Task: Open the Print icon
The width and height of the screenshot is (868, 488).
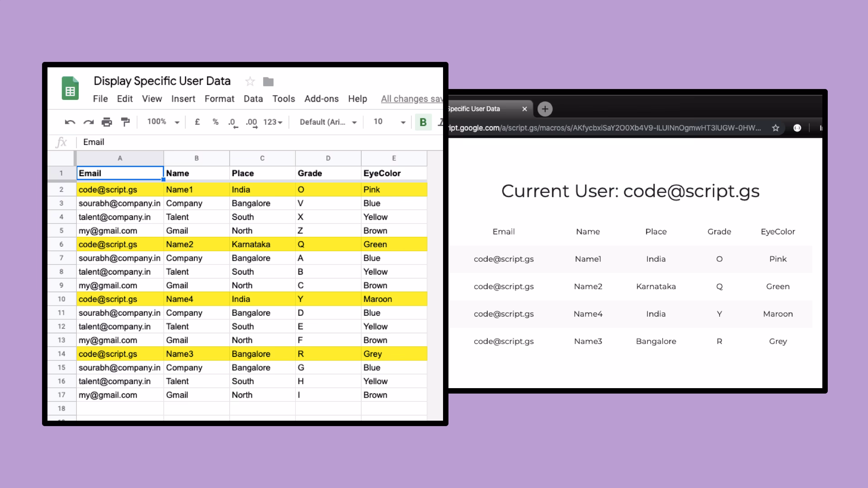Action: [107, 122]
